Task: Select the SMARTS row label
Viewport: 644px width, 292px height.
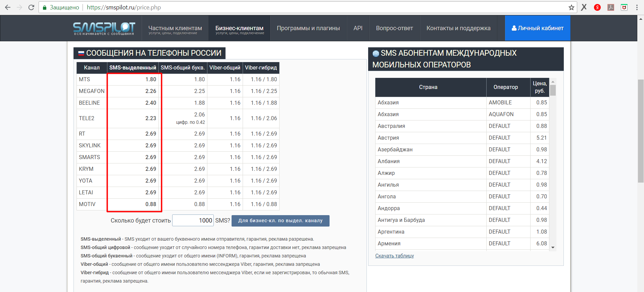Action: 89,157
